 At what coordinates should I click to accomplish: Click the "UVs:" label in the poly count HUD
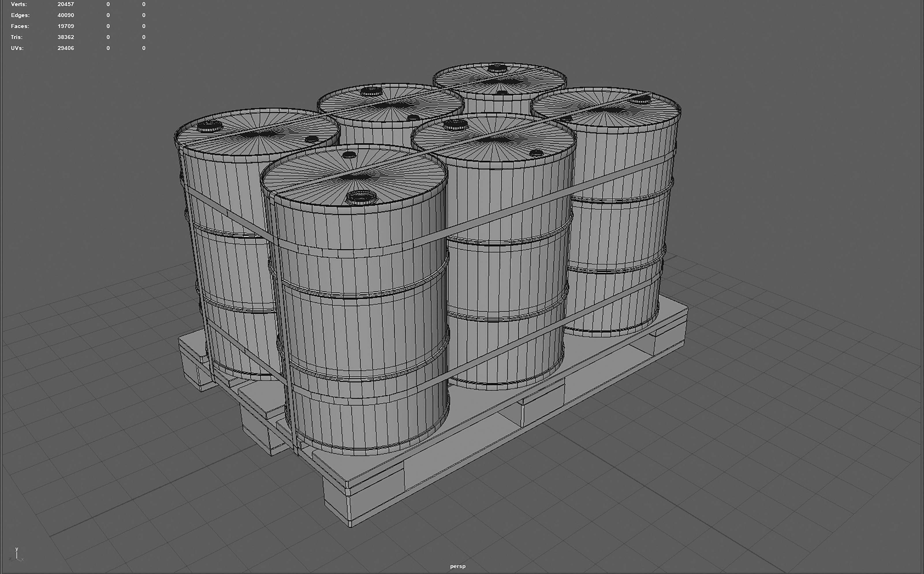click(17, 48)
